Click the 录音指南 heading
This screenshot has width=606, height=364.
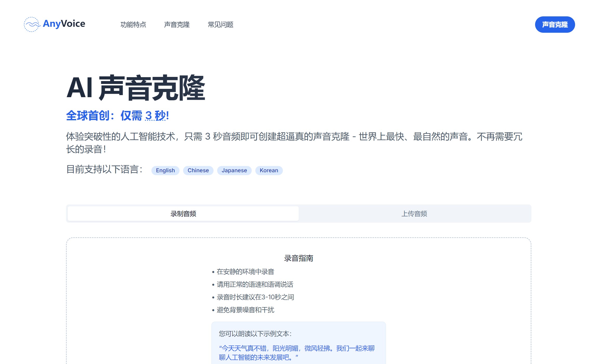[298, 258]
